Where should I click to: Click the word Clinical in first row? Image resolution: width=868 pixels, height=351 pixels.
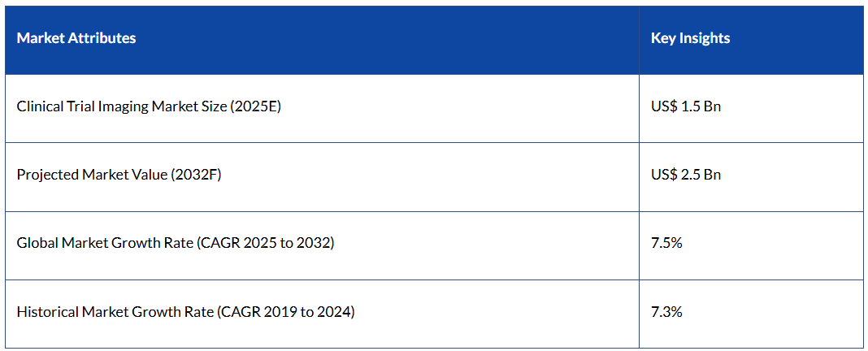click(38, 106)
